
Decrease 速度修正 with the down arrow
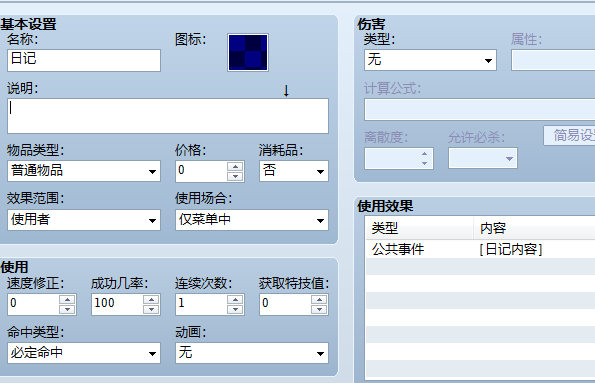coord(67,309)
